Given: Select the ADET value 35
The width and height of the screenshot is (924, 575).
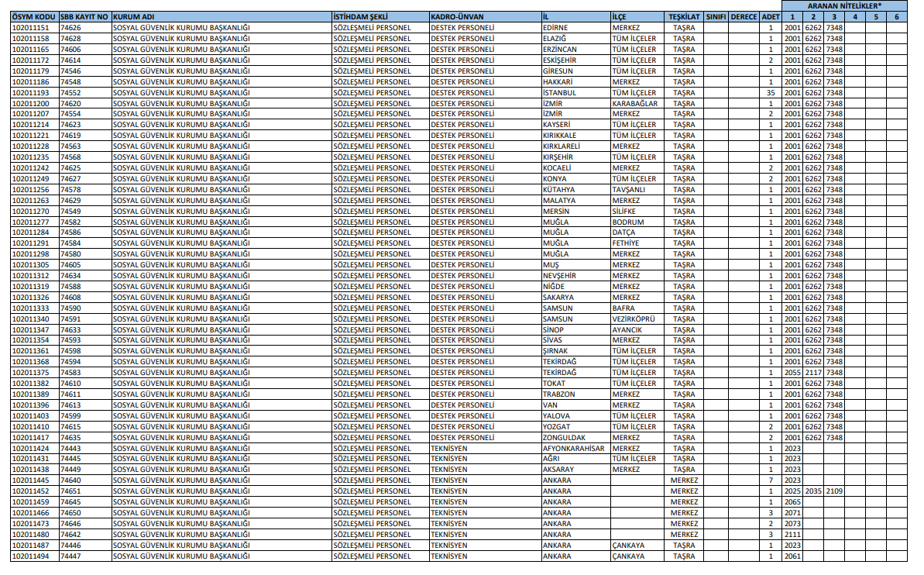Looking at the screenshot, I should tap(770, 92).
